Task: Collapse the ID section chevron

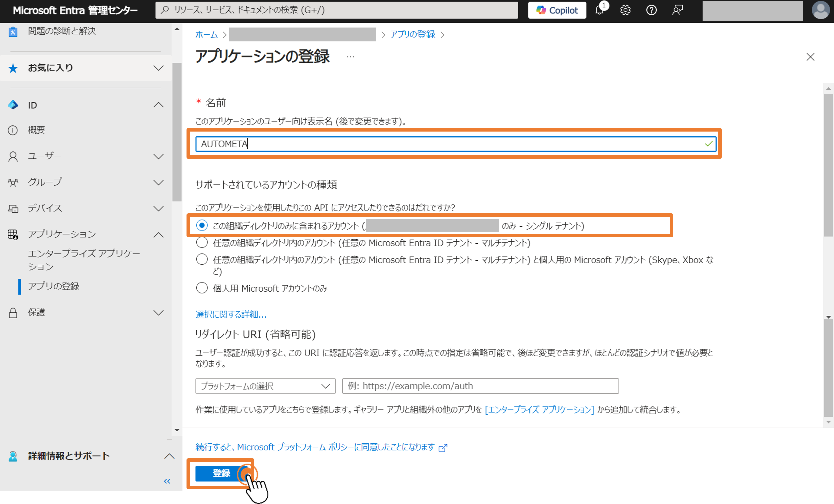Action: 158,105
